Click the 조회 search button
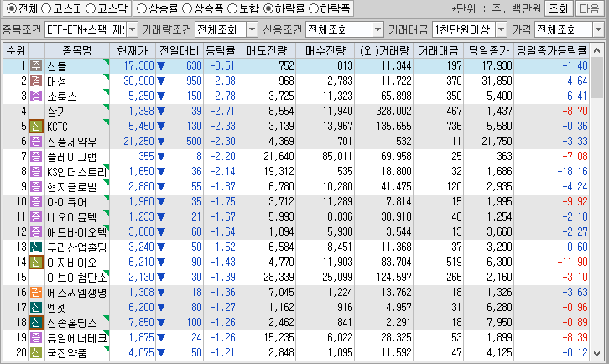609x364 pixels. click(x=559, y=8)
